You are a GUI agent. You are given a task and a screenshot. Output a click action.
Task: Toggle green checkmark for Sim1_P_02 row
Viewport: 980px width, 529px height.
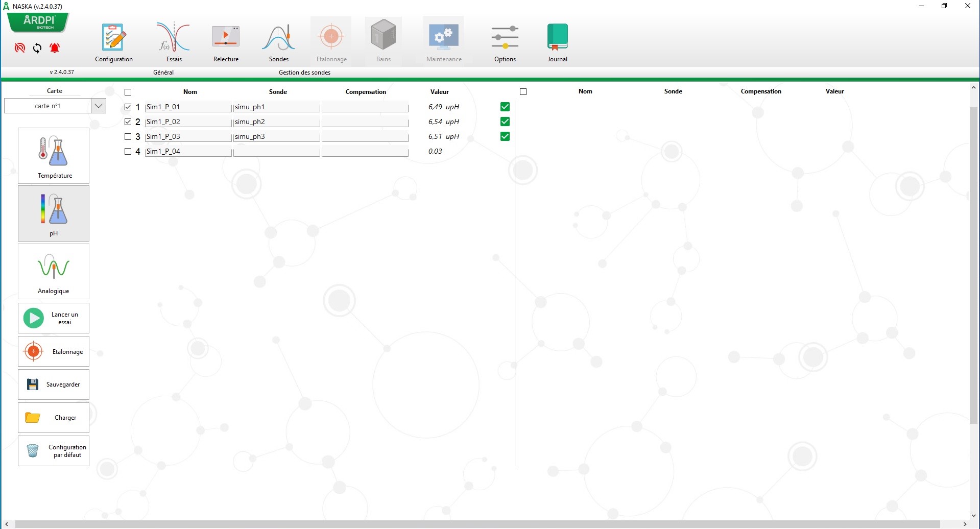click(x=505, y=122)
